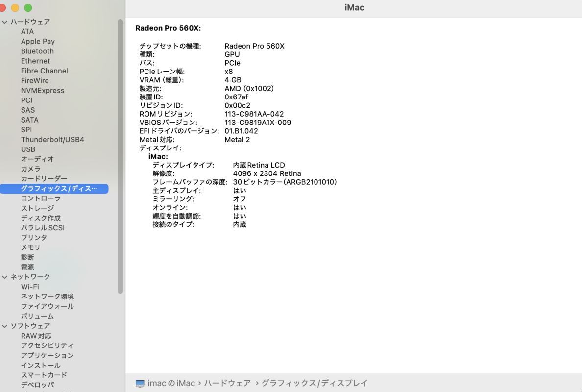Click ハードウェア in the bottom path bar

pyautogui.click(x=227, y=383)
